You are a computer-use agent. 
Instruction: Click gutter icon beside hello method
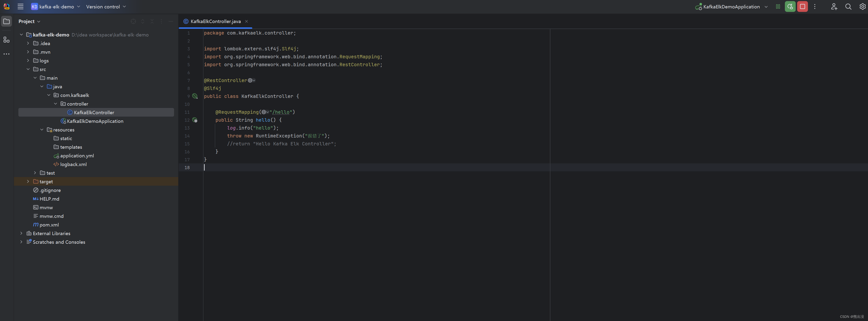click(195, 120)
